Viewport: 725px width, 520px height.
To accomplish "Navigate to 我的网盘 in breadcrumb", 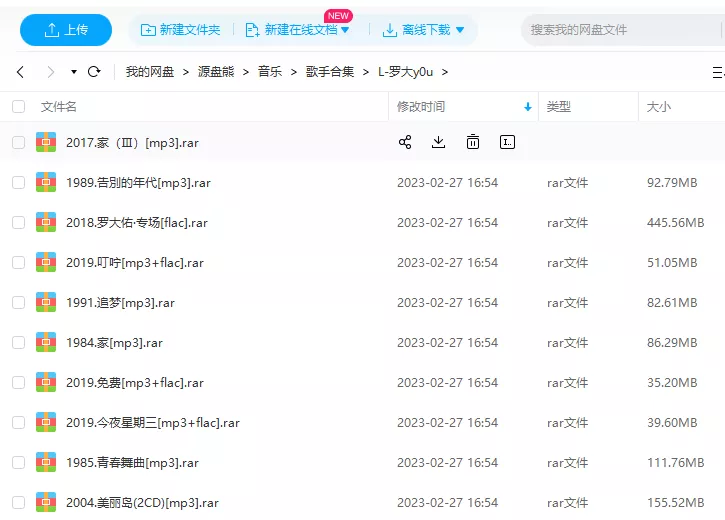I will point(149,72).
